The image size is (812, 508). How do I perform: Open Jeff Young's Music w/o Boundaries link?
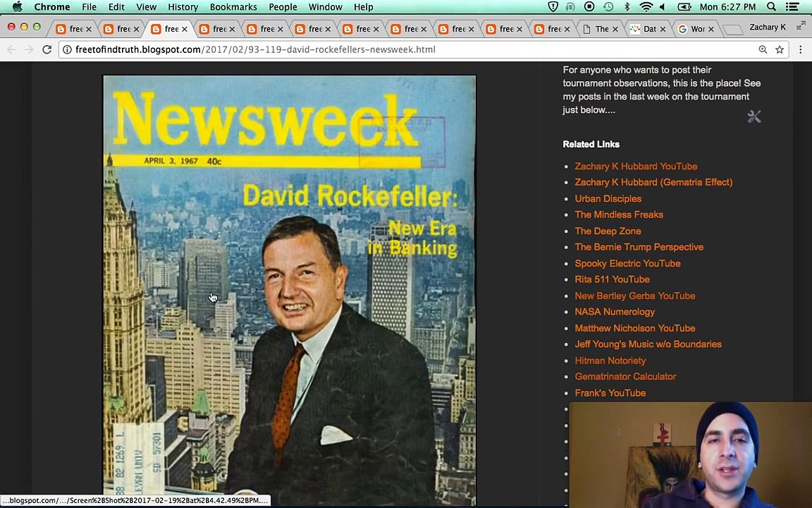[648, 344]
